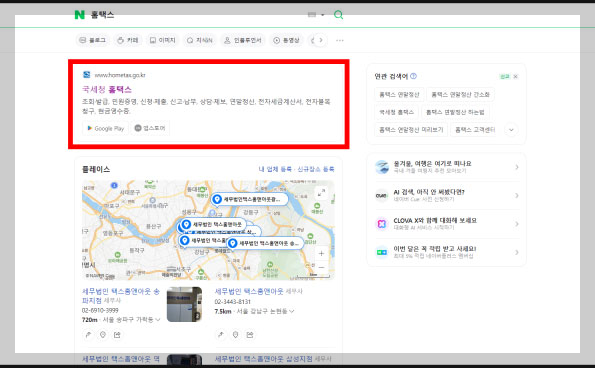This screenshot has height=368, width=595.
Task: Zoom in the map with plus button
Action: 321,253
